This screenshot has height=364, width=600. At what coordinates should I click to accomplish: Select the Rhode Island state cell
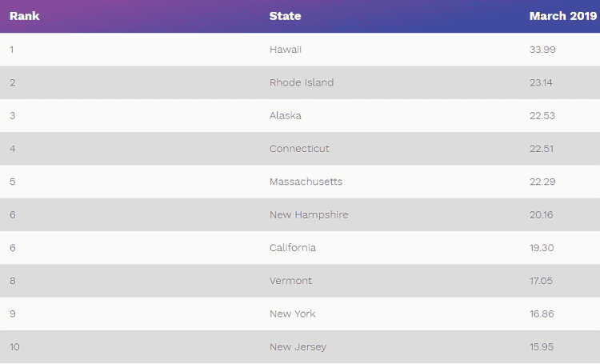302,82
